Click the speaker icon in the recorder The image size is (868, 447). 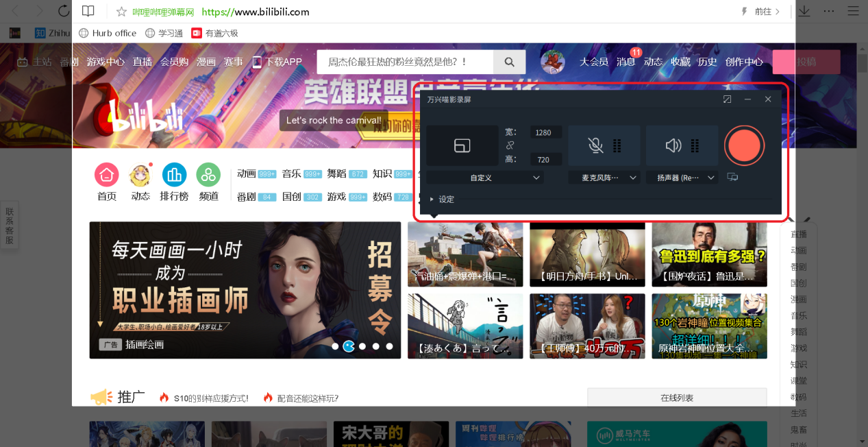click(672, 145)
